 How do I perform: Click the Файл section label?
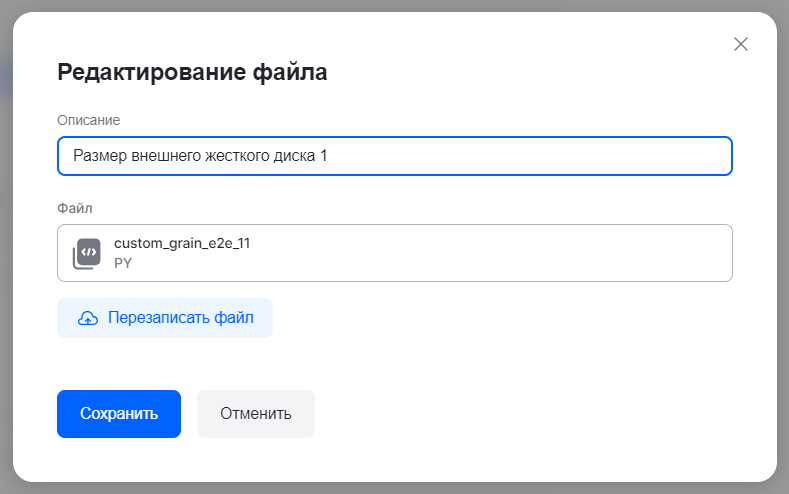coord(75,208)
